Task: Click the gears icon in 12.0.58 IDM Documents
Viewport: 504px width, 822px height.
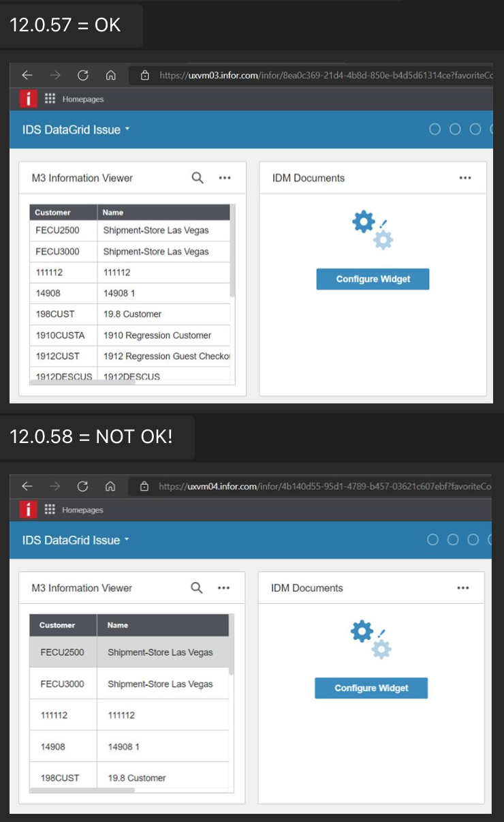Action: click(x=371, y=639)
